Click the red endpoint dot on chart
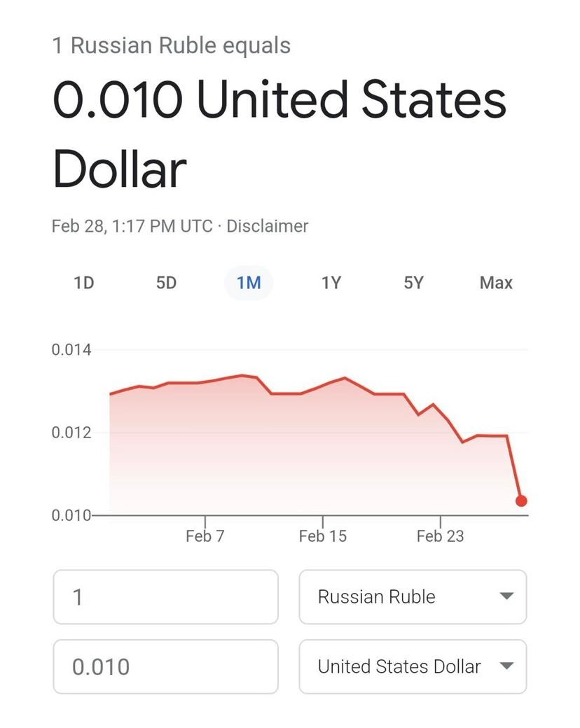 (x=521, y=500)
